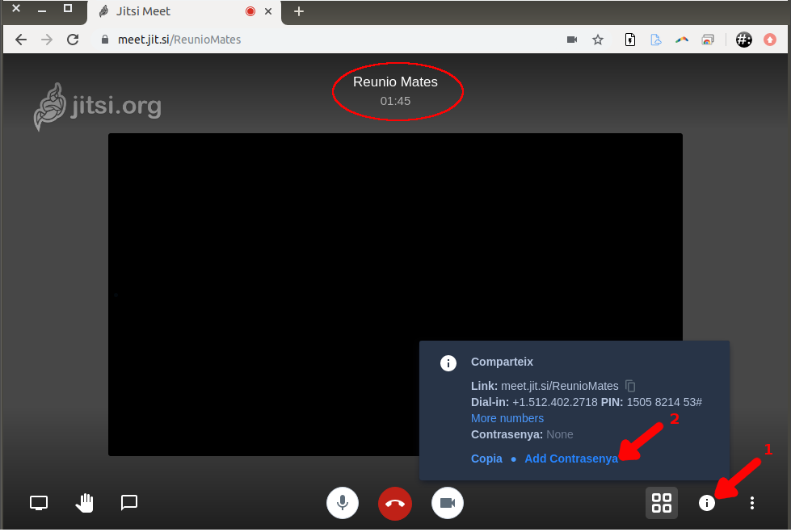Screen dimensions: 791x532
Task: Click Add Contrasenya to set password
Action: click(570, 459)
